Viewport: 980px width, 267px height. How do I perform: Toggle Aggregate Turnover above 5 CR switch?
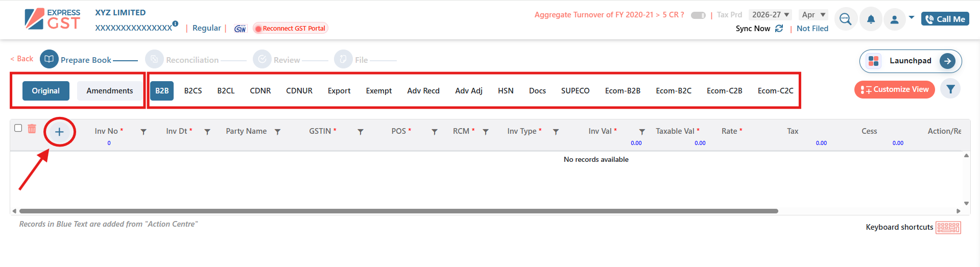(698, 15)
